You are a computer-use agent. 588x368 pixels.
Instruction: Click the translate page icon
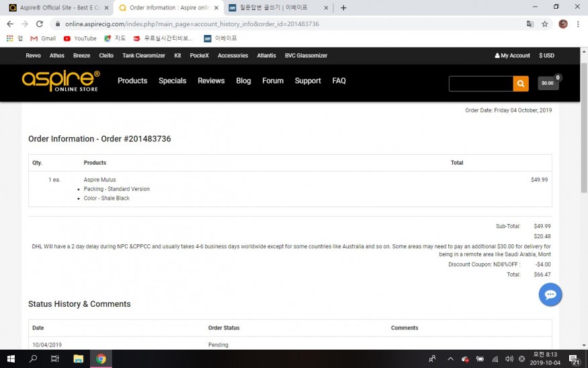coord(530,24)
